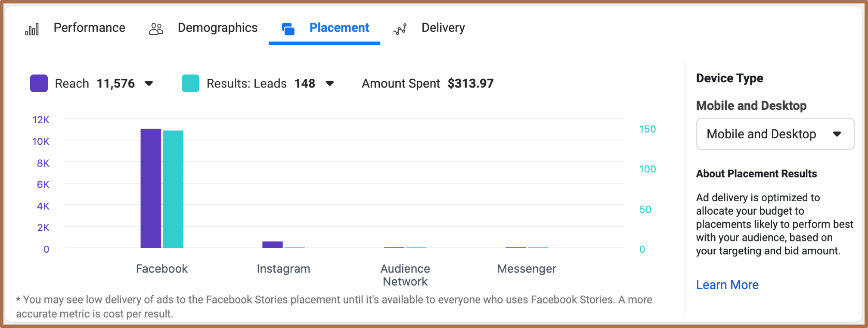The width and height of the screenshot is (868, 328).
Task: Click the purple Facebook reach bar
Action: click(151, 188)
